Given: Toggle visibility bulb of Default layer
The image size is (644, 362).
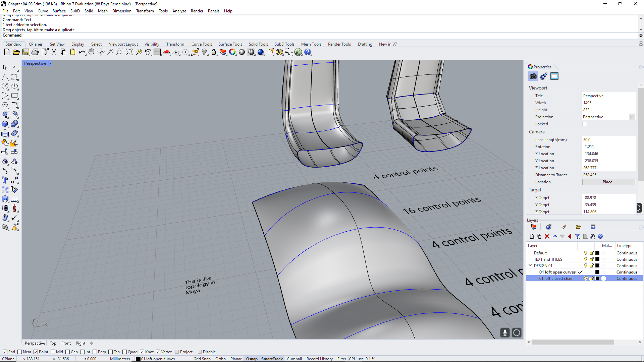Looking at the screenshot, I should (x=586, y=253).
